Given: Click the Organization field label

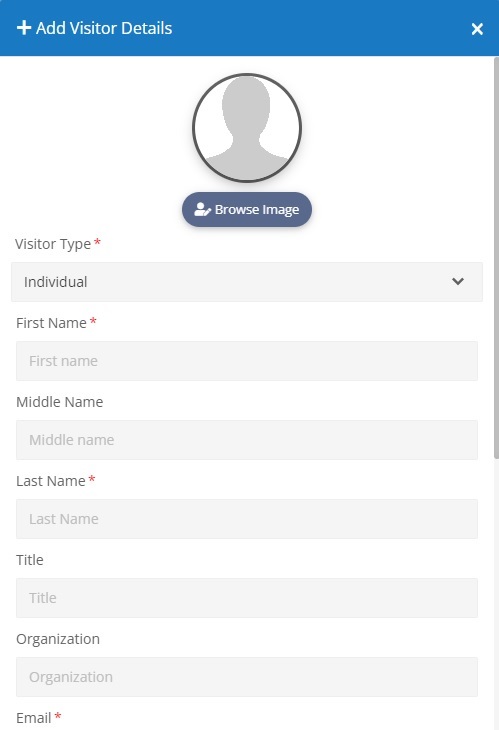Looking at the screenshot, I should 58,639.
